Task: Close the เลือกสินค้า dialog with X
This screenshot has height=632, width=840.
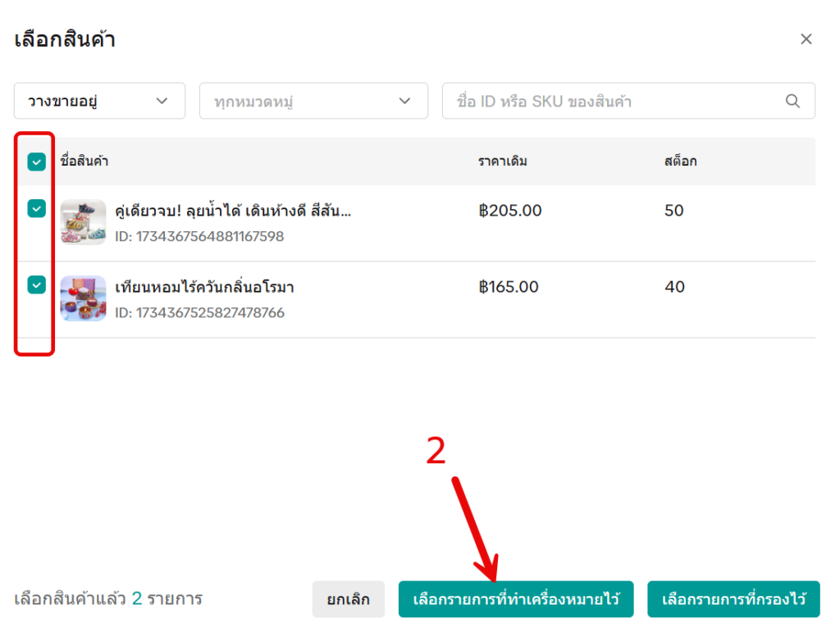Action: tap(806, 39)
